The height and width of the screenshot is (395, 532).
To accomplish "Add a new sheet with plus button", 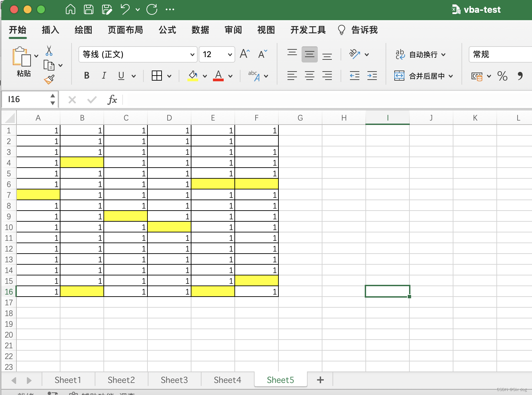I will (320, 380).
